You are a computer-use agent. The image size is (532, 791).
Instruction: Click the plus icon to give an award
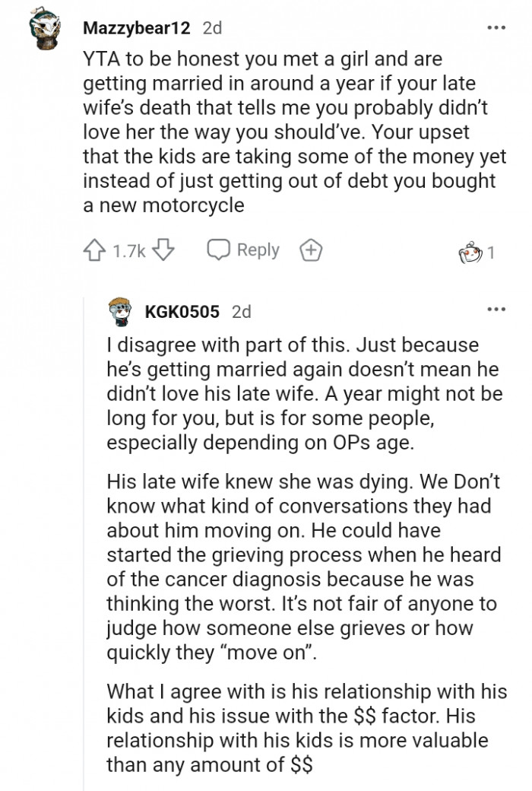click(x=312, y=249)
